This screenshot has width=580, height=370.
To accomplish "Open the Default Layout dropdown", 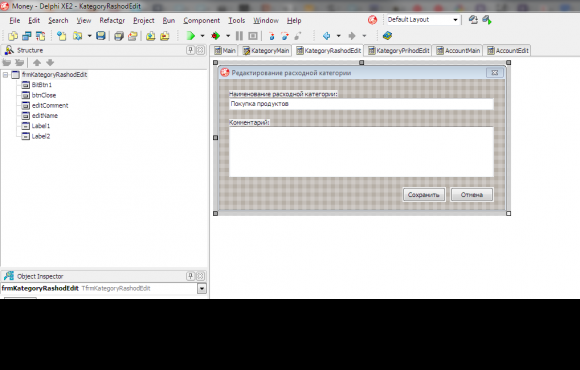I will [x=455, y=20].
